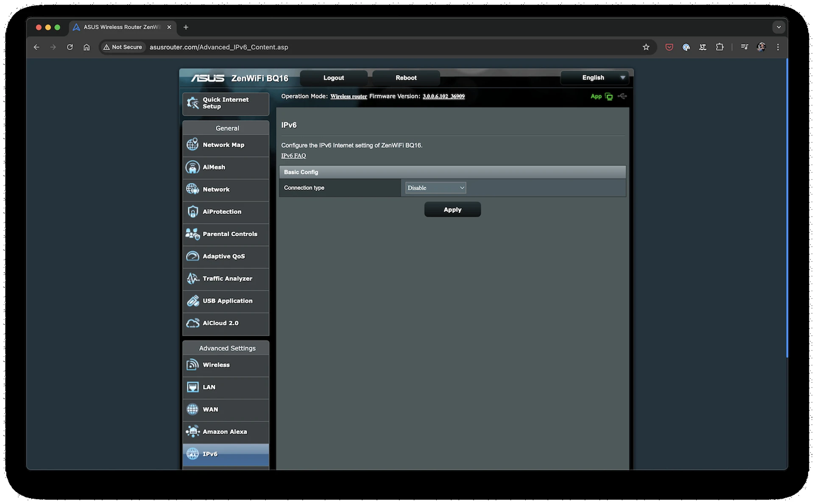Click the Traffic Analyzer graph icon
This screenshot has height=504, width=814.
click(x=192, y=278)
